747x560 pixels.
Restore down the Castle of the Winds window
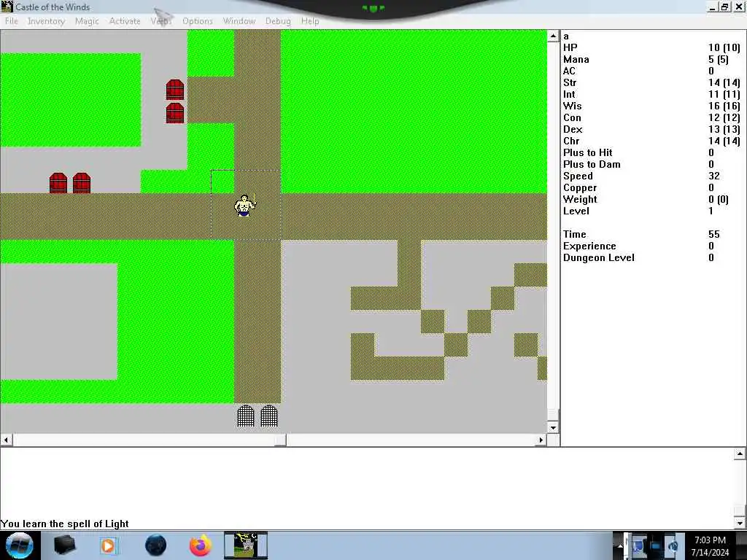724,7
